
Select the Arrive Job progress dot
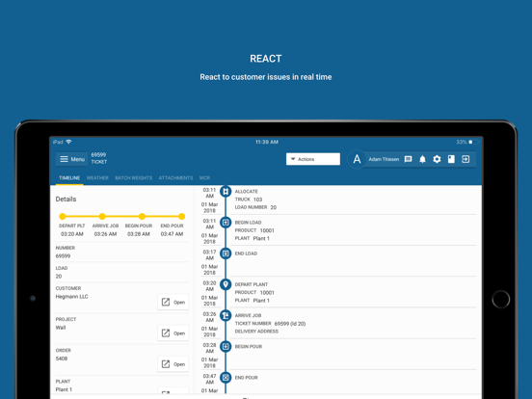point(102,216)
